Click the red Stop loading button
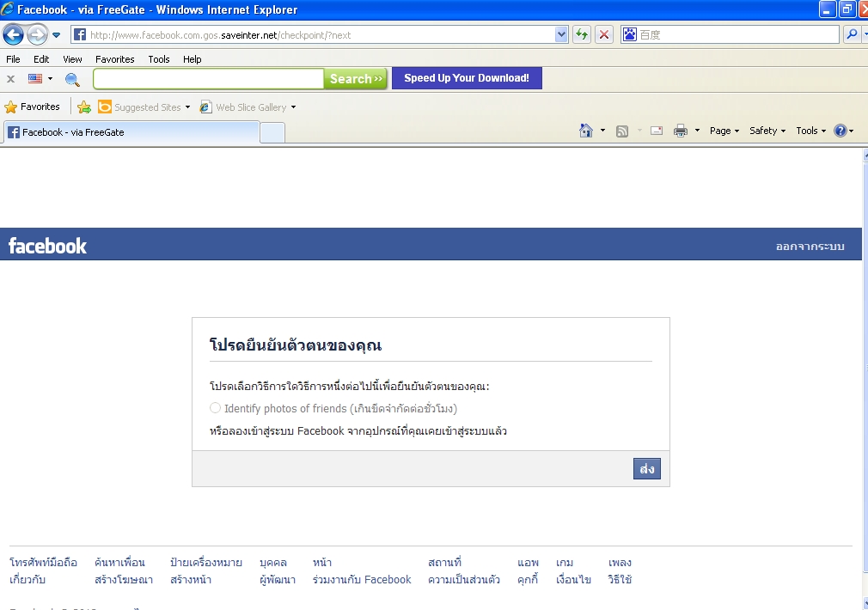868x610 pixels. click(x=604, y=35)
